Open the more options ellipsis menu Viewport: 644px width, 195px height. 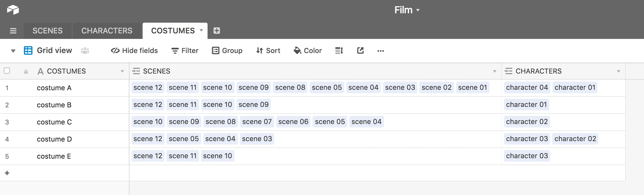(x=381, y=51)
